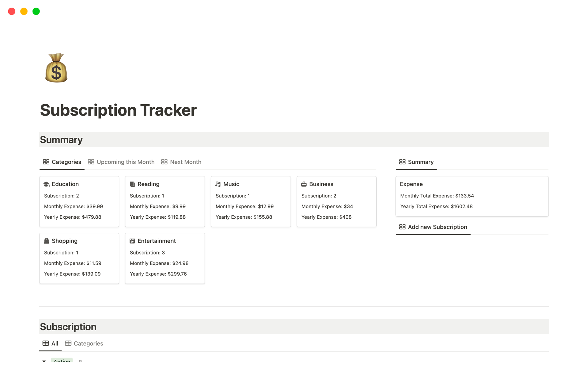Click the Business briefcase icon
Screen dimensions: 588x368
click(304, 184)
